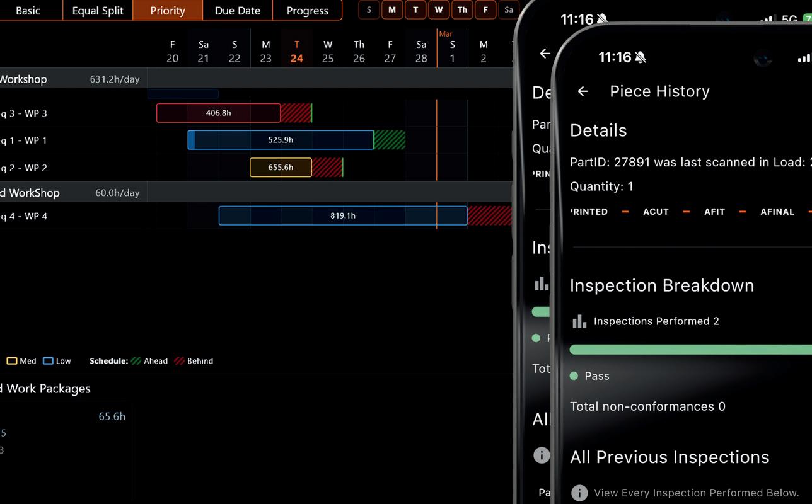This screenshot has width=812, height=504.
Task: Tap the 'All Previous Inspections' heading
Action: (670, 457)
